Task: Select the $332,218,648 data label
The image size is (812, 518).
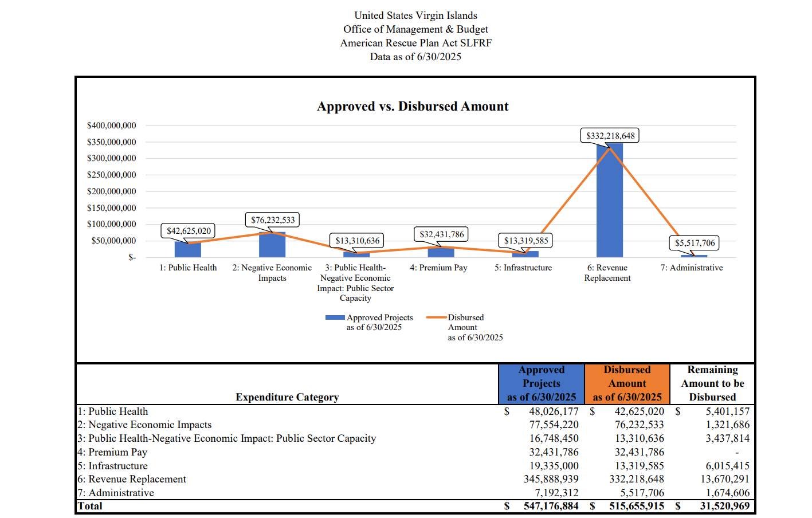Action: 610,136
